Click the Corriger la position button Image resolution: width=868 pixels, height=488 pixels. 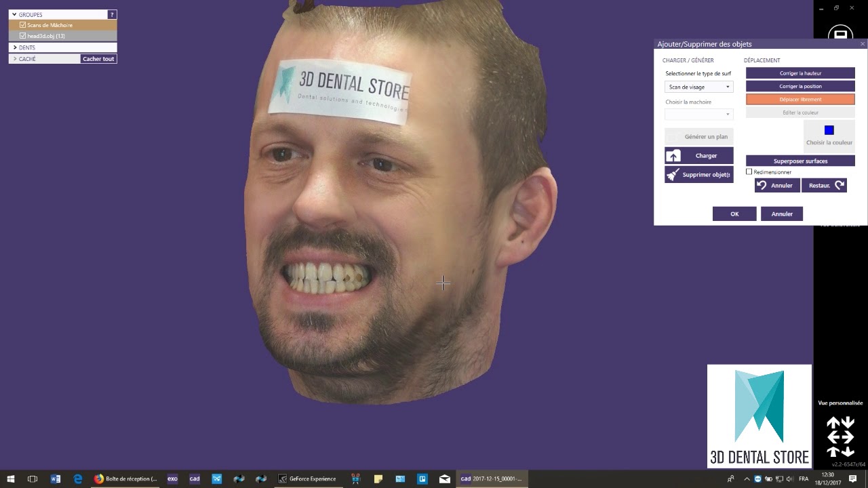(800, 86)
